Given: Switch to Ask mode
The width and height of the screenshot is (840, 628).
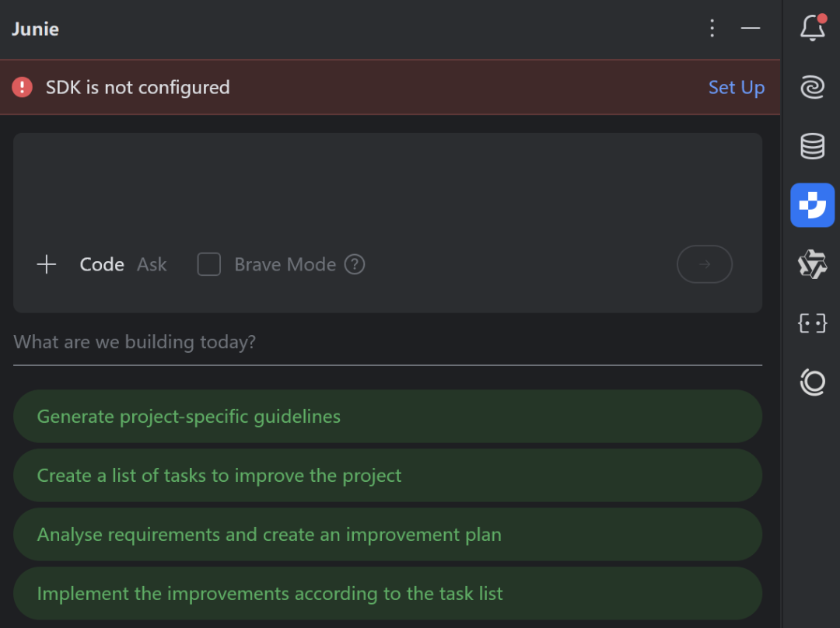Looking at the screenshot, I should click(x=152, y=264).
